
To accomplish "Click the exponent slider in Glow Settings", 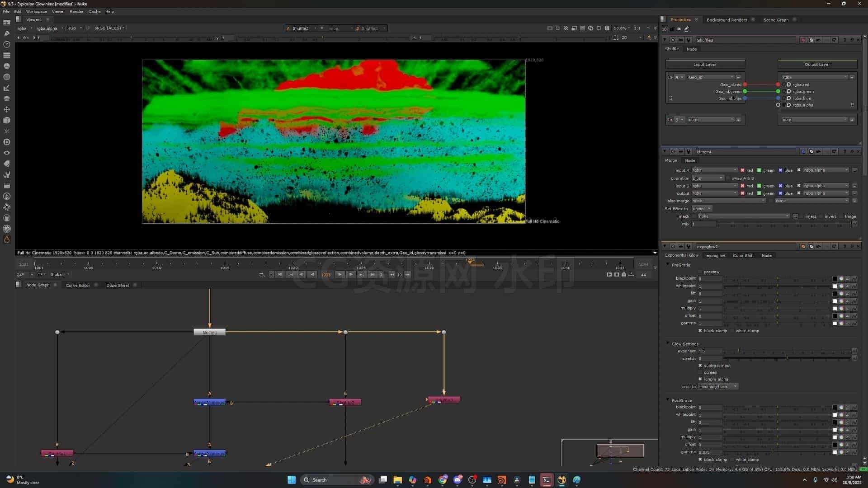I will click(787, 351).
